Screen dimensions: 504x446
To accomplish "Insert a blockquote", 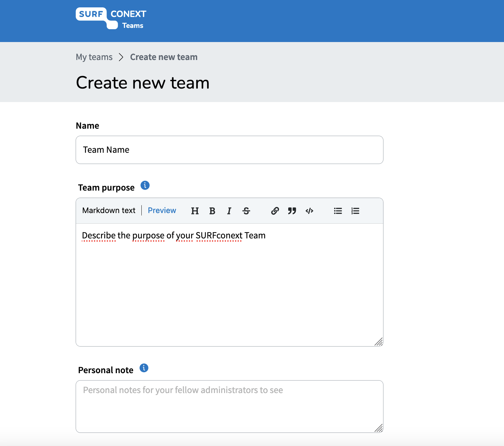I will click(x=292, y=211).
